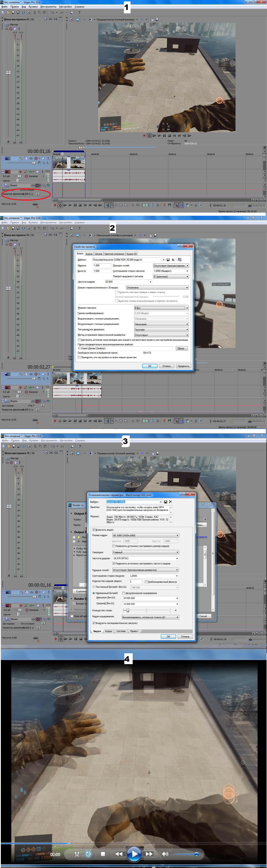Click Stop in Vegas window at 00:00:02,27
This screenshot has height=868, width=267.
pyautogui.click(x=80, y=421)
